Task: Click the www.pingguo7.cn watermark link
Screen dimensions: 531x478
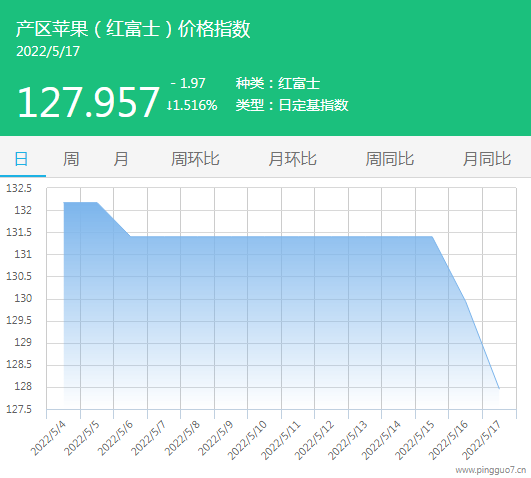Action: pos(491,470)
